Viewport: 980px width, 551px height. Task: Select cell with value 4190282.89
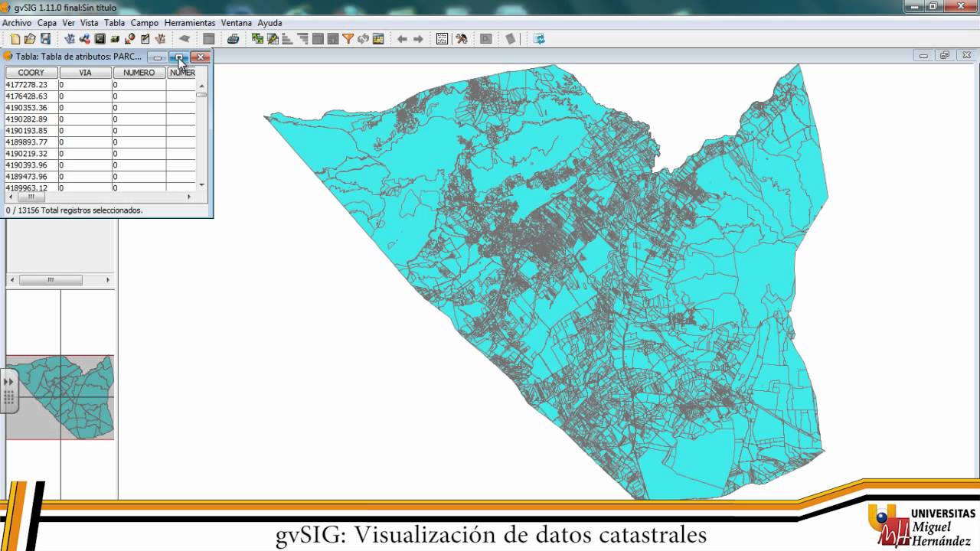[x=31, y=119]
